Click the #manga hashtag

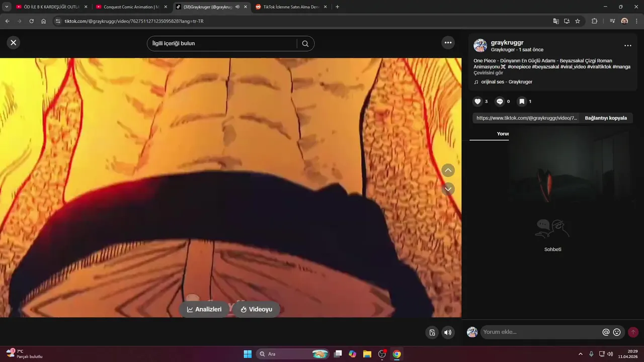[621, 67]
